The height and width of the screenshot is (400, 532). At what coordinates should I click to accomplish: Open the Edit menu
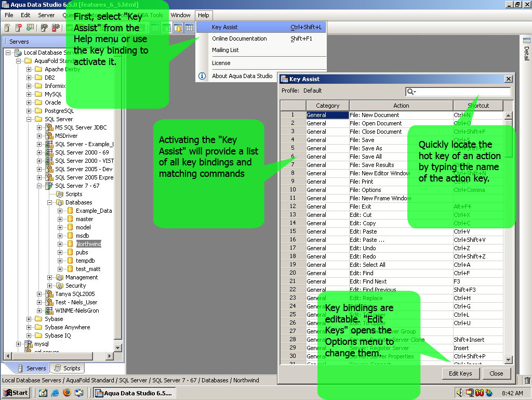(x=25, y=15)
